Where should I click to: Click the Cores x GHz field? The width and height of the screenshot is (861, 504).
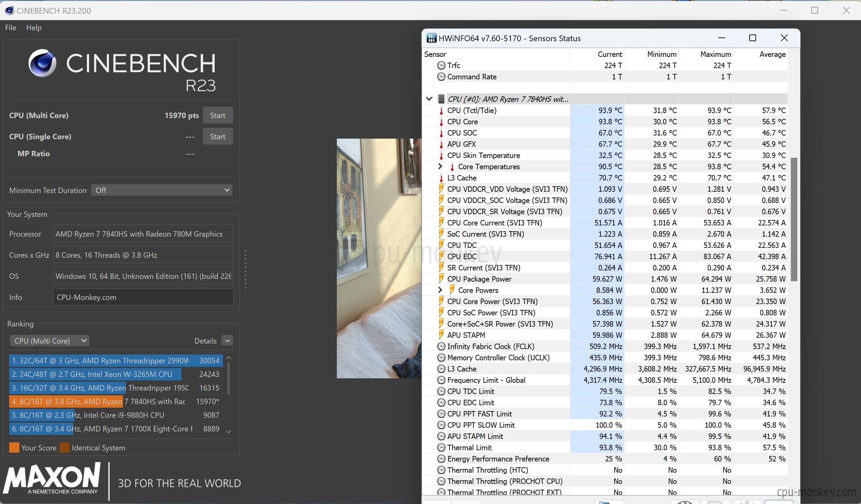(x=143, y=255)
